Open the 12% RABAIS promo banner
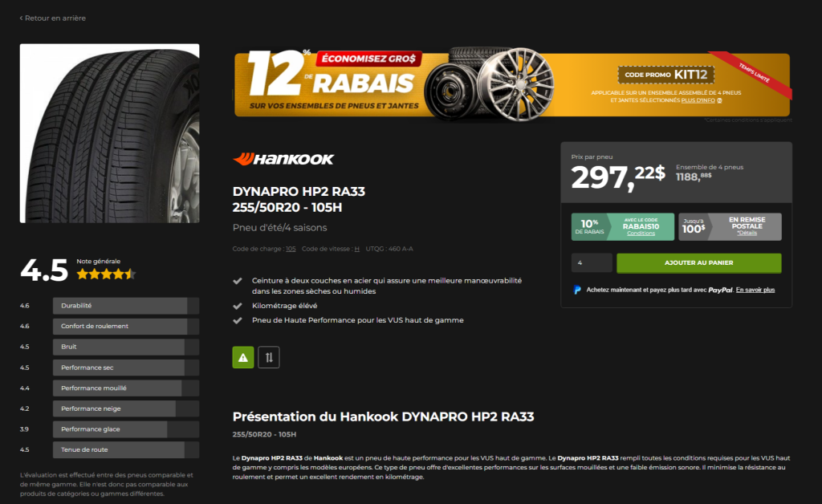 [512, 83]
